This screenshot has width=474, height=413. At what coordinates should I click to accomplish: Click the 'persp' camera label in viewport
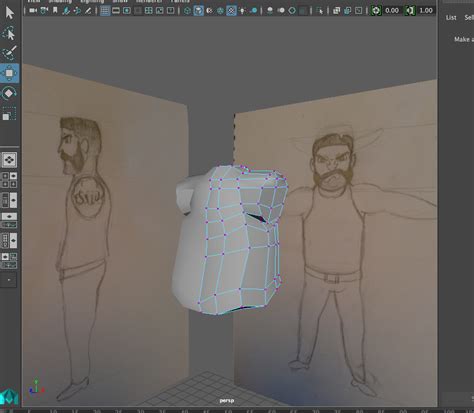coord(227,401)
